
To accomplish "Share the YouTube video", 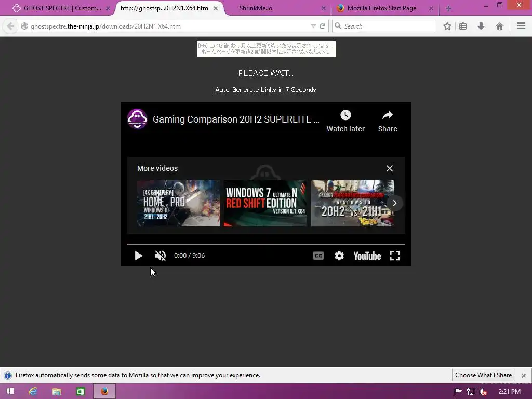I will coord(388,121).
